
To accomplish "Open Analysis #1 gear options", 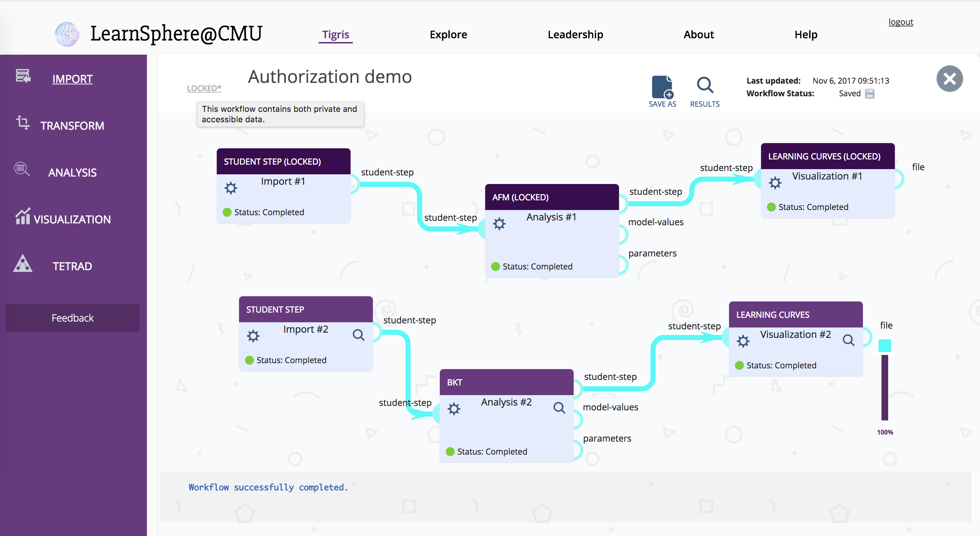I will pos(499,224).
